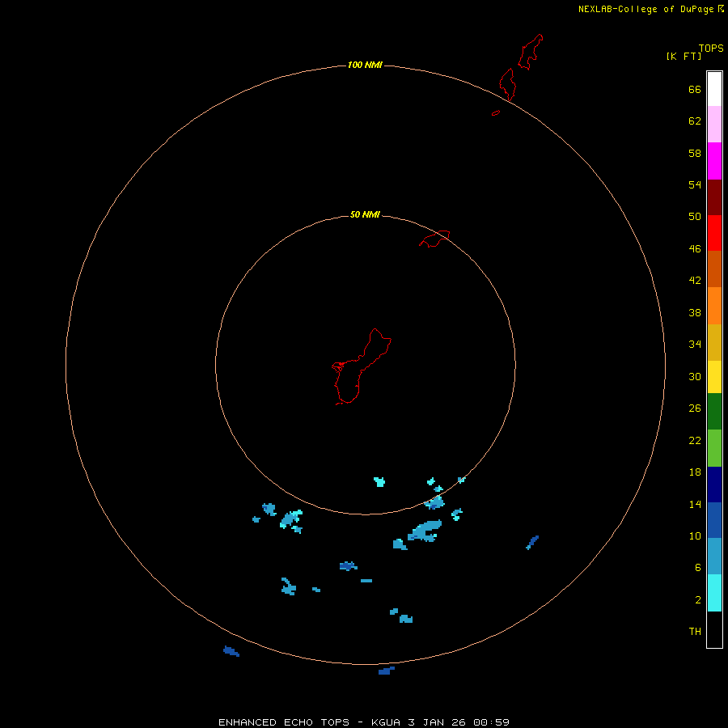728x728 pixels.
Task: Click the medium blue 14 kft swatch
Action: click(x=714, y=520)
